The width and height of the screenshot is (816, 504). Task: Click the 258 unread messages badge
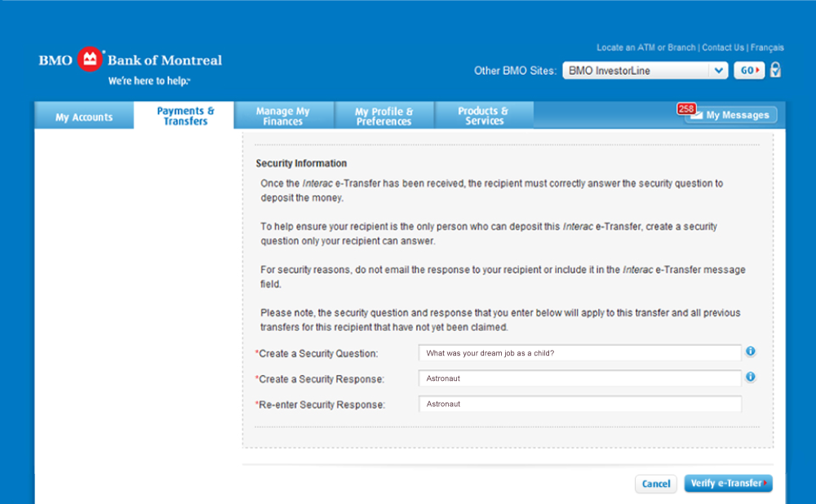(686, 108)
